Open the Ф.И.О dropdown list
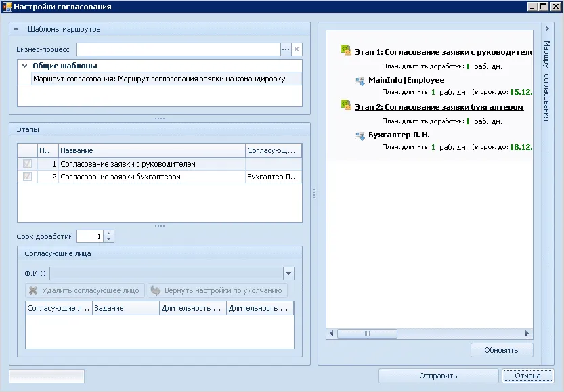Image resolution: width=564 pixels, height=392 pixels. [289, 274]
